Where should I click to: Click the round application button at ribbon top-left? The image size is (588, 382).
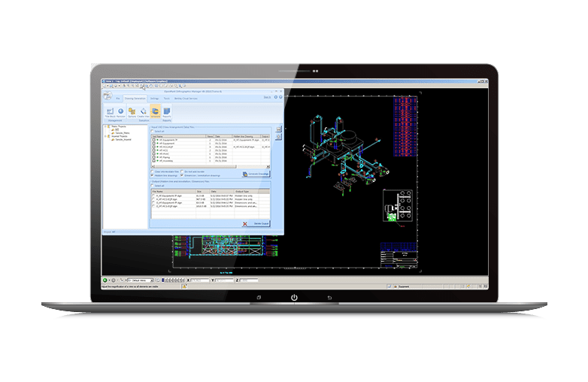click(107, 96)
